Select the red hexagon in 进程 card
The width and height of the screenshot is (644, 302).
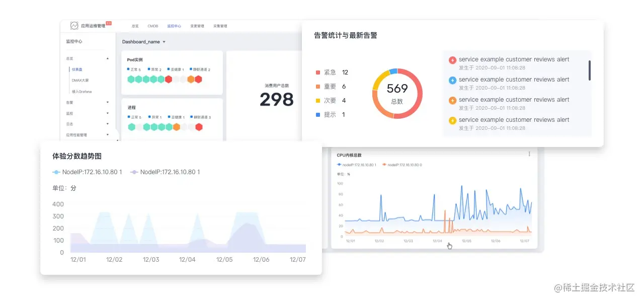pos(199,127)
